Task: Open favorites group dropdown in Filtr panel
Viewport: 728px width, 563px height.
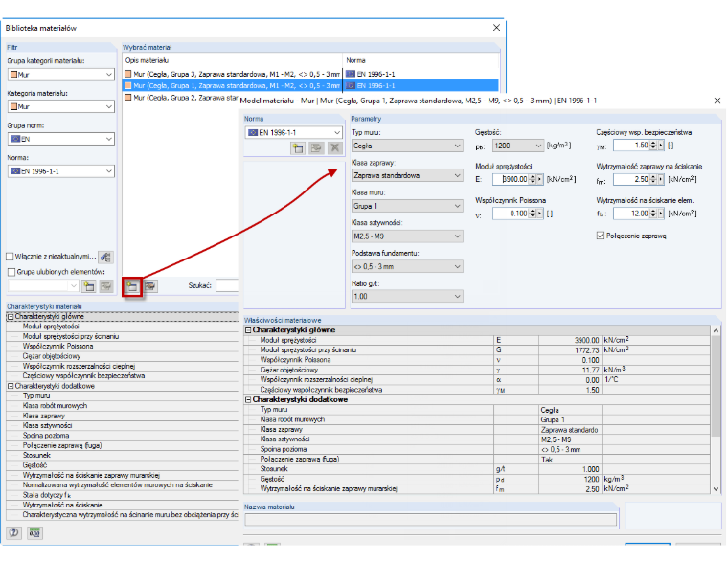Action: tap(74, 286)
